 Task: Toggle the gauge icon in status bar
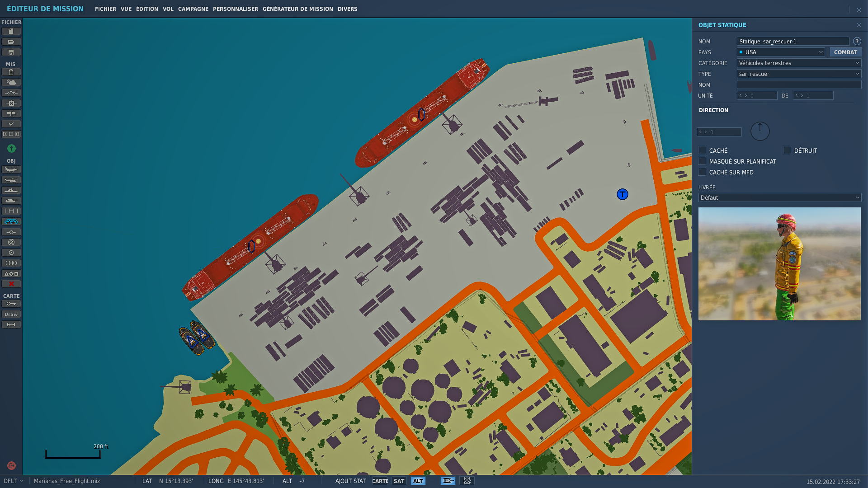tap(467, 481)
